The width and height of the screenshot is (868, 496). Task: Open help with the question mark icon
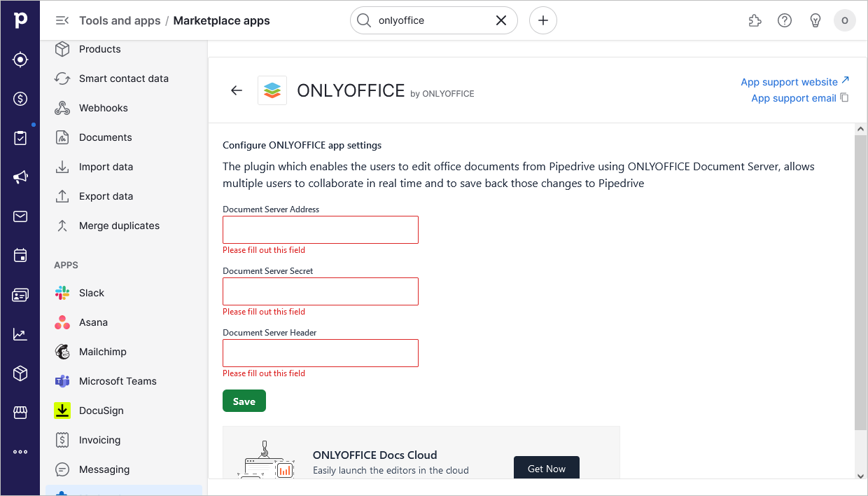784,20
